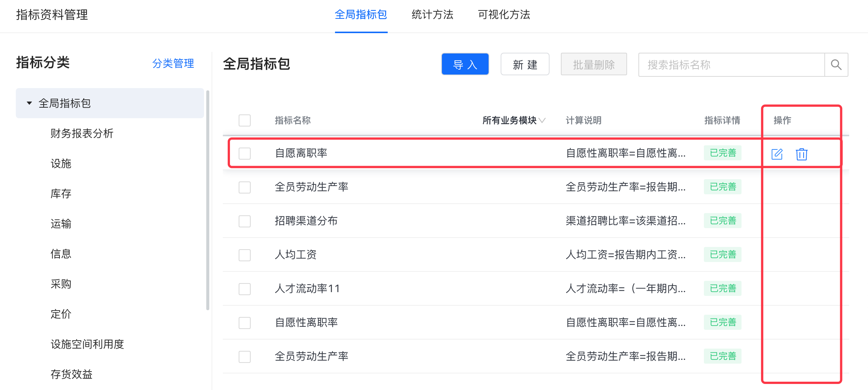This screenshot has height=390, width=868.
Task: Collapse the 全局指标包 tree node arrow
Action: click(29, 103)
